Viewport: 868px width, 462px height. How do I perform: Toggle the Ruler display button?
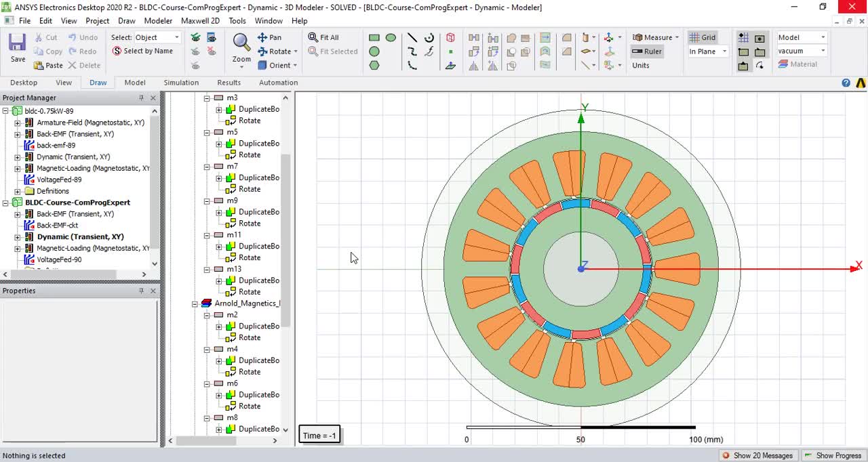646,51
